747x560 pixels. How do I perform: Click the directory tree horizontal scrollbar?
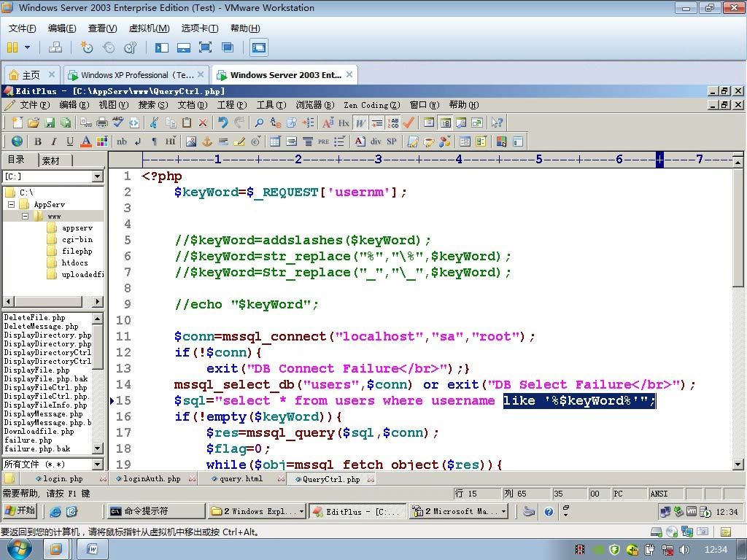[53, 301]
